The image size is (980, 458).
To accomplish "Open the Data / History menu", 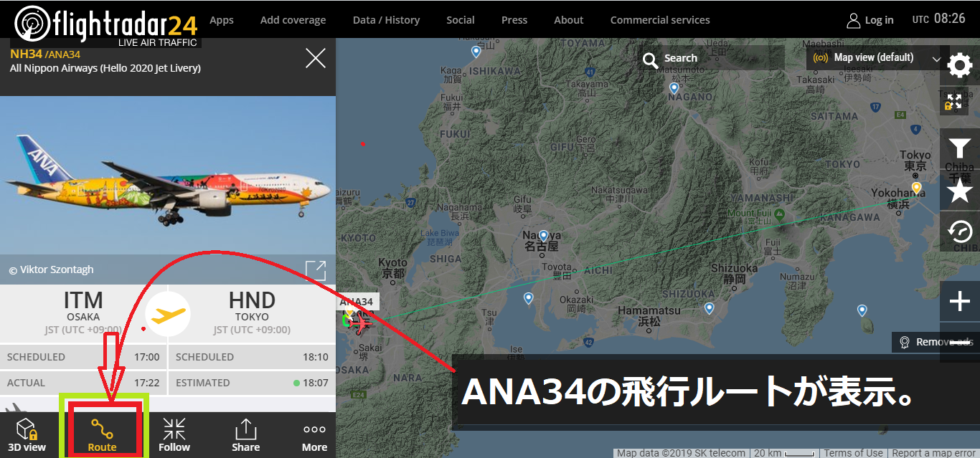I will tap(386, 20).
